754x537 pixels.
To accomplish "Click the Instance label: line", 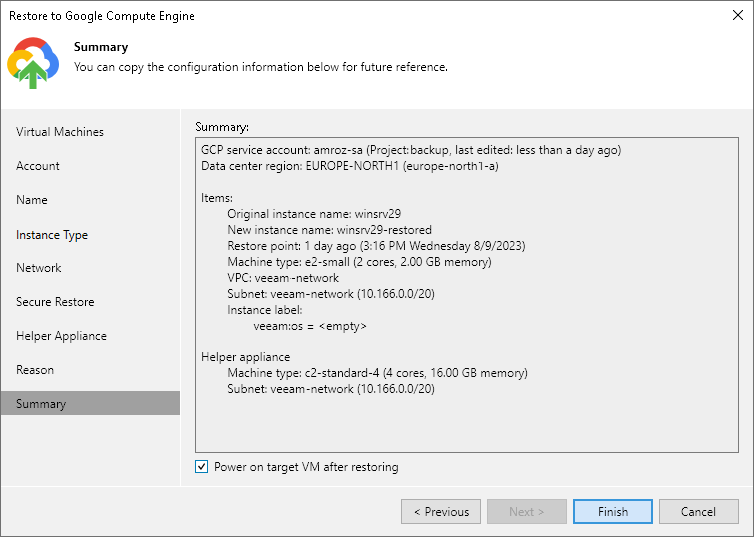I will click(x=264, y=310).
